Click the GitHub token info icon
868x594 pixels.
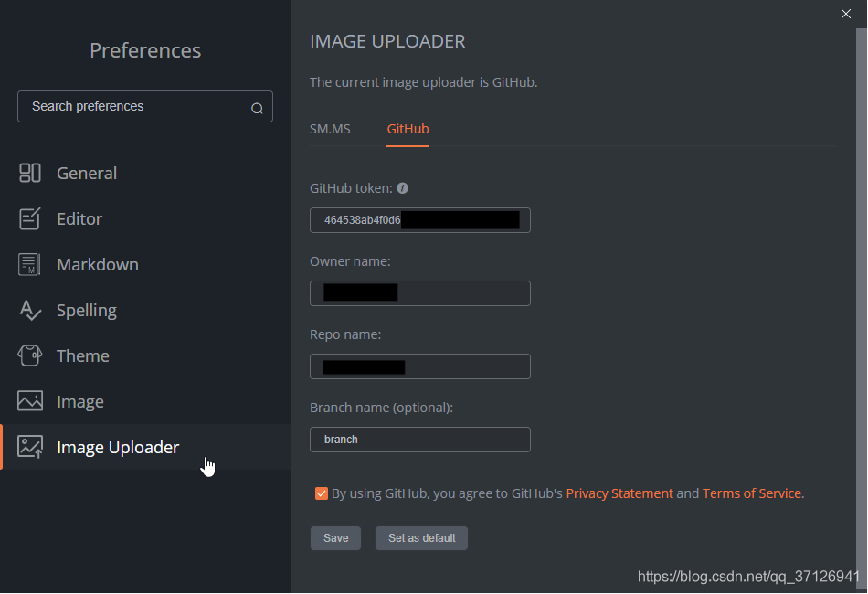point(402,188)
